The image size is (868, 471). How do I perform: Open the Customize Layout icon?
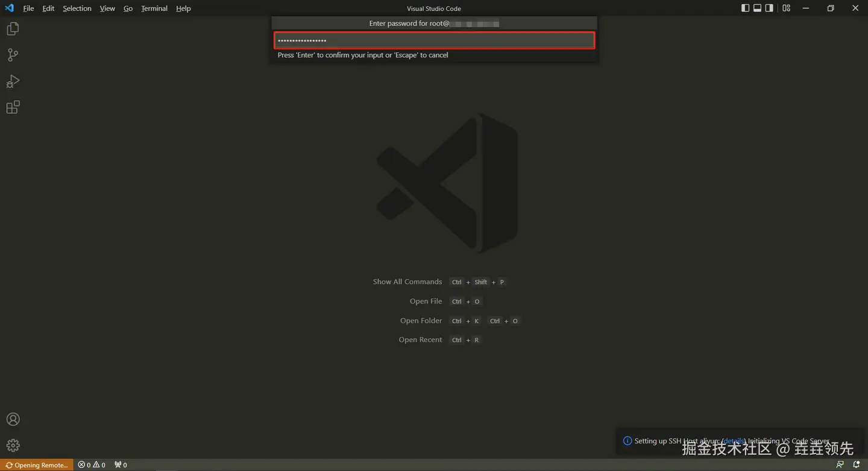point(786,8)
